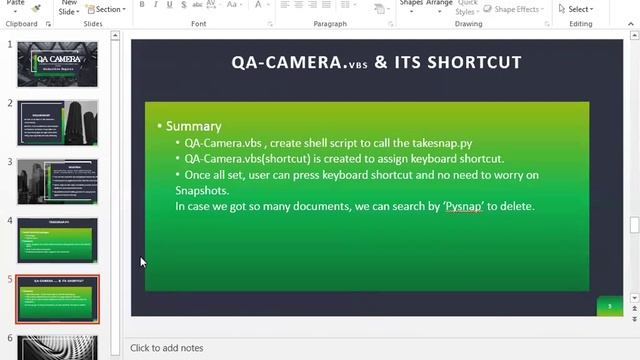Screen dimensions: 640x360
Task: Go to next slide double-arrow button
Action: tap(634, 318)
